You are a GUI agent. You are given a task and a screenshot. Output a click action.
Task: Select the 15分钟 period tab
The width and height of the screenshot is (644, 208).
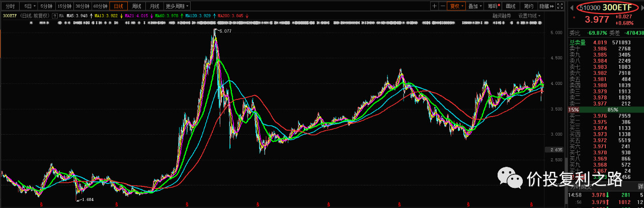tap(64, 6)
